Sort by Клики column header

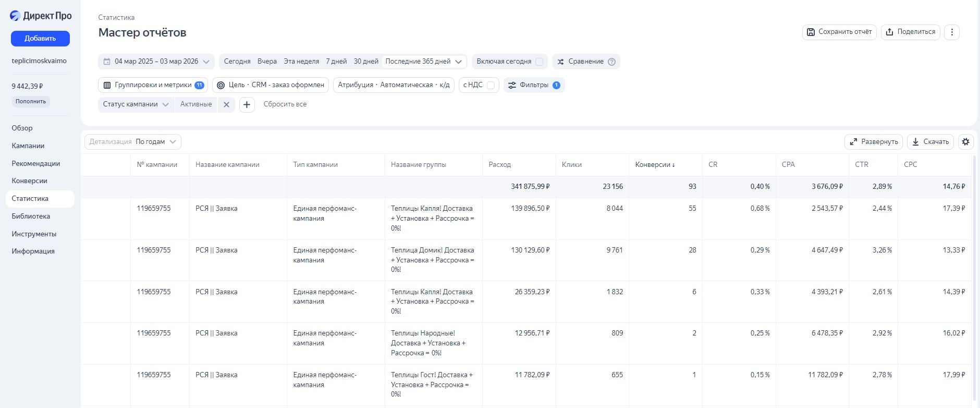point(572,165)
